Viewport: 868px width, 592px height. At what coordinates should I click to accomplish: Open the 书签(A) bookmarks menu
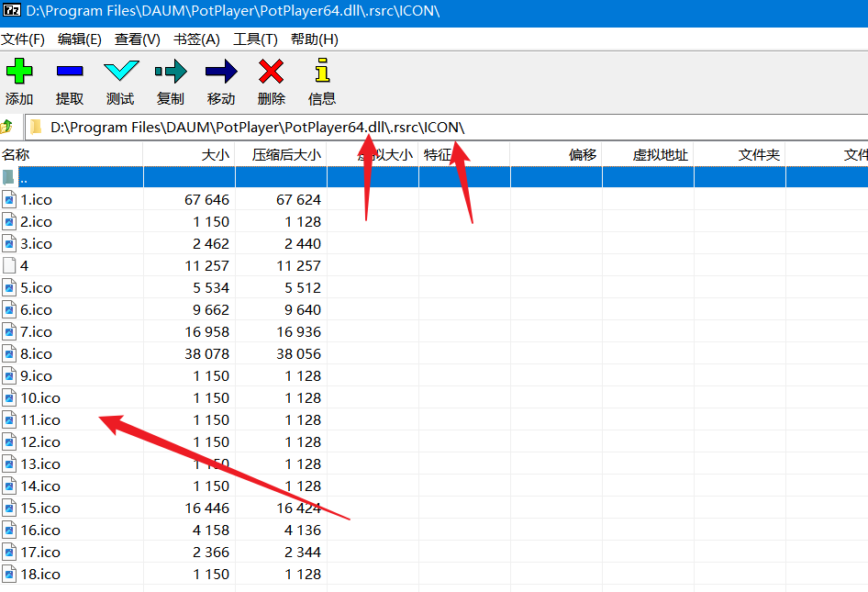pyautogui.click(x=196, y=39)
